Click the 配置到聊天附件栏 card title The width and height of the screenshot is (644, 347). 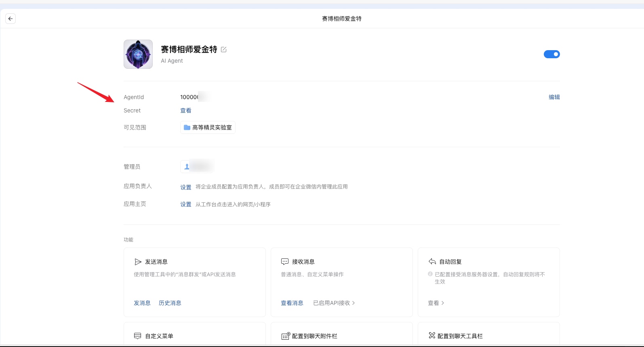(x=315, y=336)
